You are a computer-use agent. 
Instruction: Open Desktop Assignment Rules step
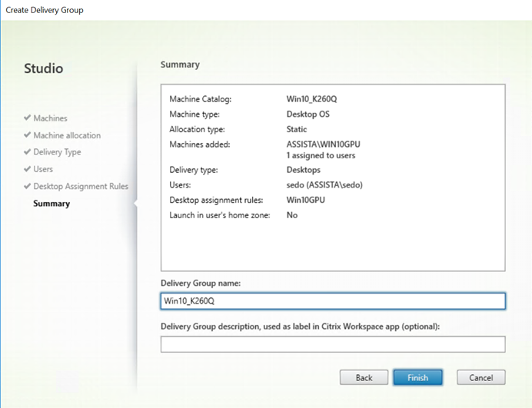coord(81,186)
